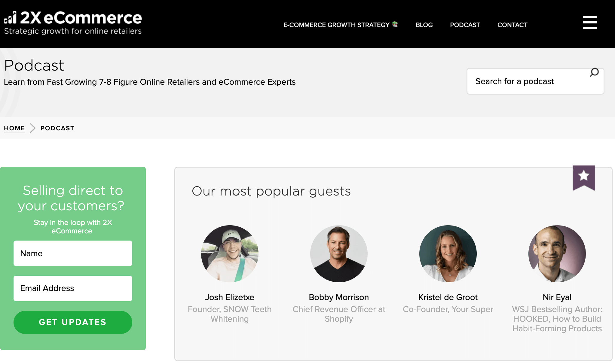Screen dimensions: 615x364
Task: Open Nir Eyal's guest photo
Action: (x=557, y=254)
